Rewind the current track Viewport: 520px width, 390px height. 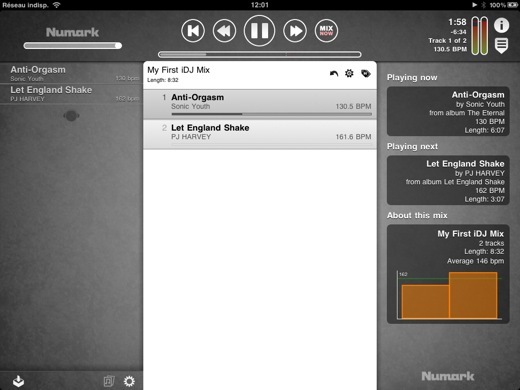click(224, 31)
